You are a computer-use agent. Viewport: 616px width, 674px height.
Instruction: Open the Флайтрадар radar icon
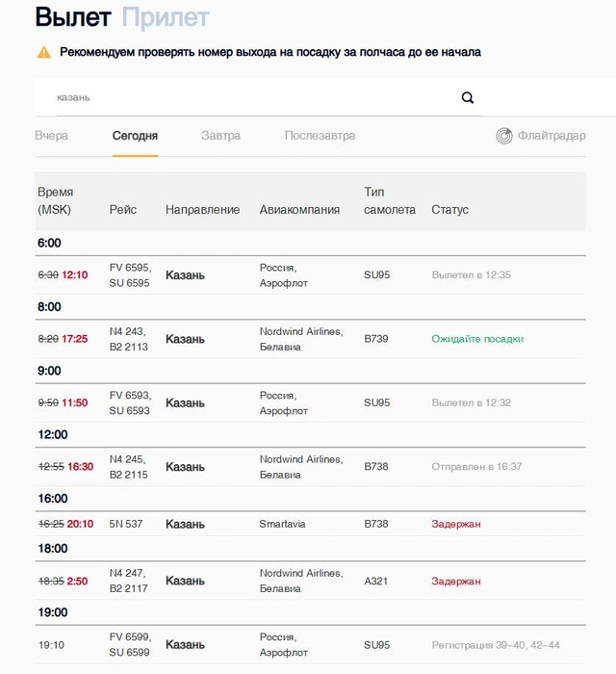[x=504, y=136]
